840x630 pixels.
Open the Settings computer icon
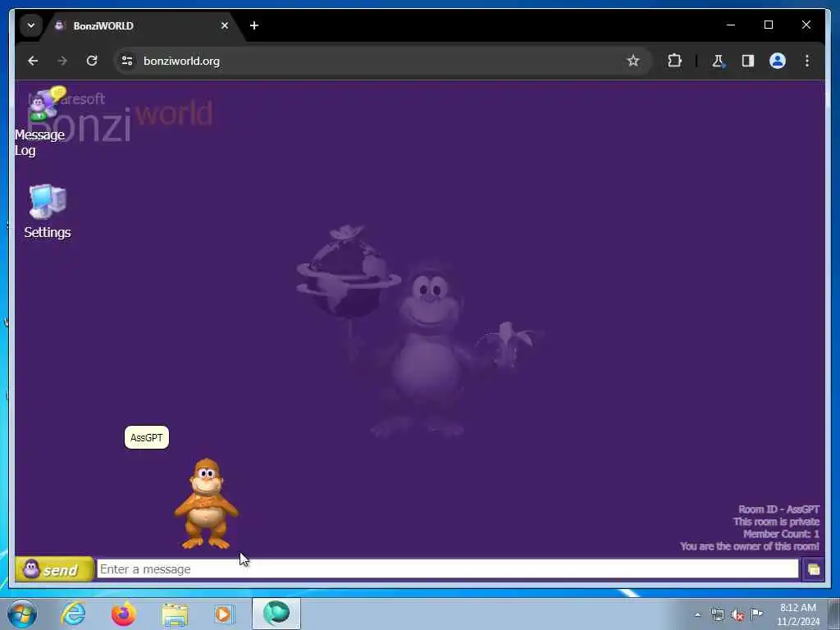point(47,211)
